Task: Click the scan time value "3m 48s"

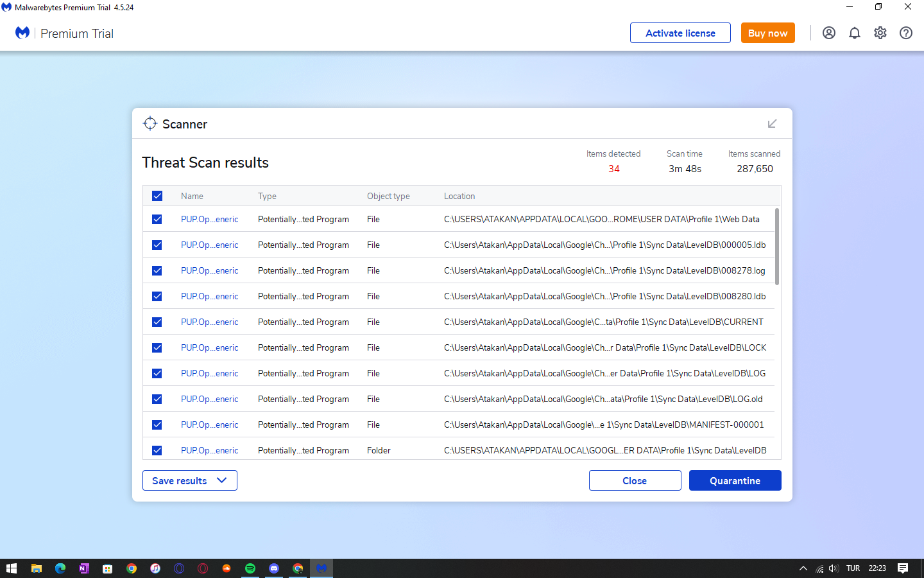Action: tap(685, 169)
